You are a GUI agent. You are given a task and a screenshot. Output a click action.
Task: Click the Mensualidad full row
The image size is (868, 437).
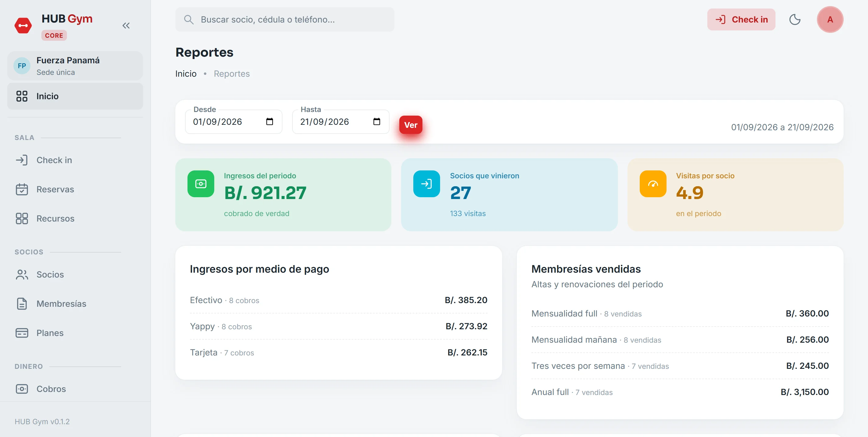coord(680,314)
